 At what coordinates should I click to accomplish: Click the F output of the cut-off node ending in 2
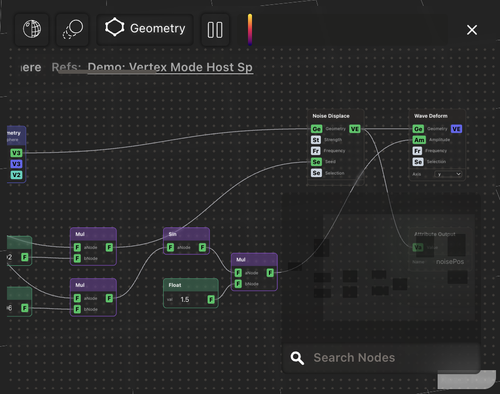(25, 257)
